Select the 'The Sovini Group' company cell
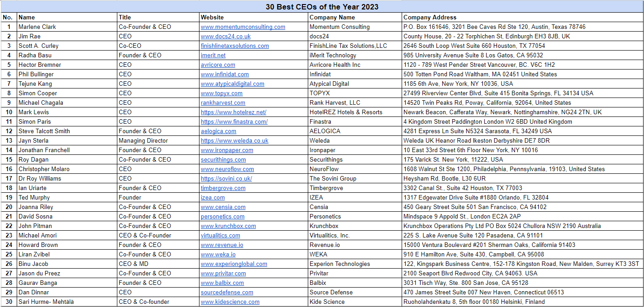 point(355,178)
